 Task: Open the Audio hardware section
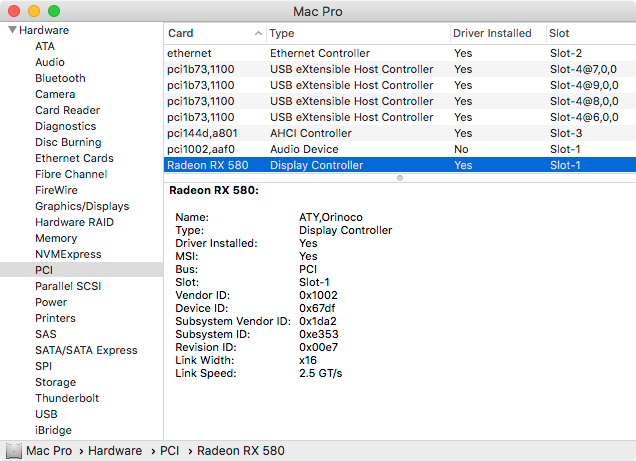[50, 62]
